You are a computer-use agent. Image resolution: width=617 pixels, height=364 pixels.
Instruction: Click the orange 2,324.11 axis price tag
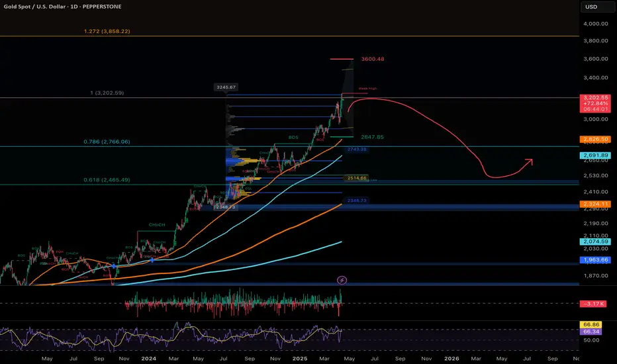point(595,204)
